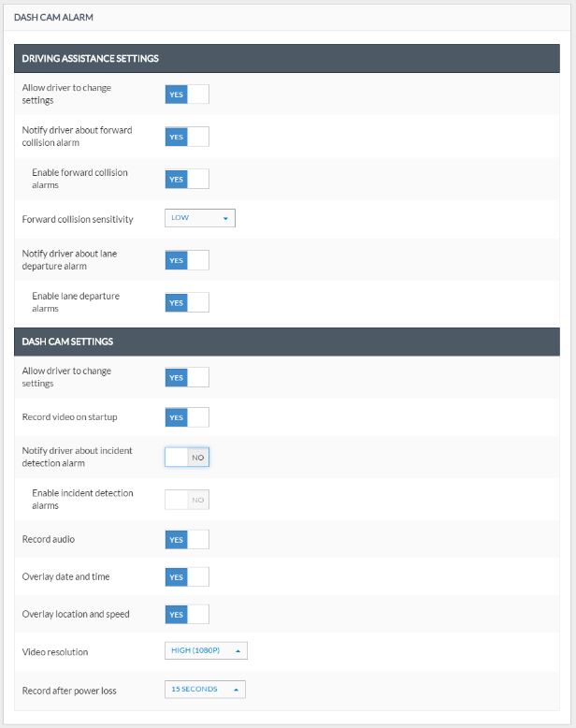
Task: Toggle Allow driver to change settings under Driving Assistance
Action: (187, 95)
